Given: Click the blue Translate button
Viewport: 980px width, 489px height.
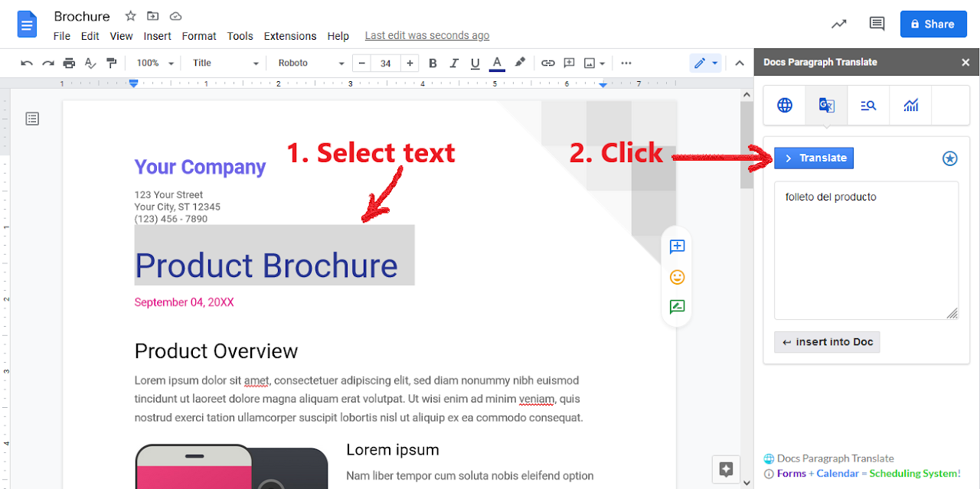Looking at the screenshot, I should pyautogui.click(x=814, y=158).
